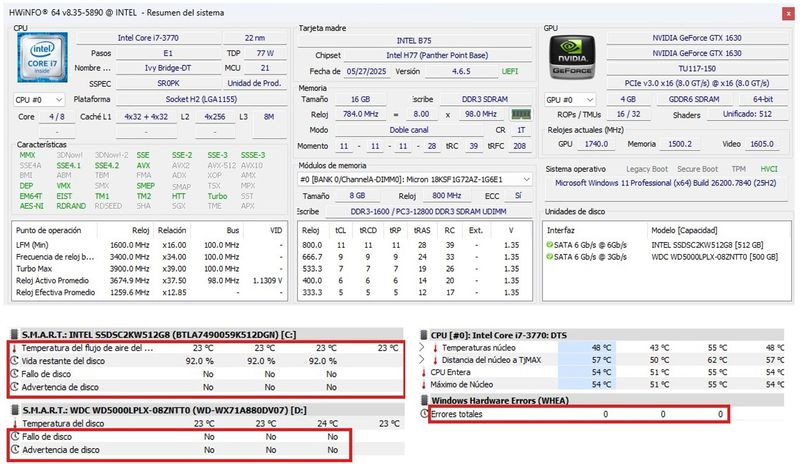Click the thermometer icon beside Temperaturas núcleo
This screenshot has width=800, height=464.
[x=435, y=348]
